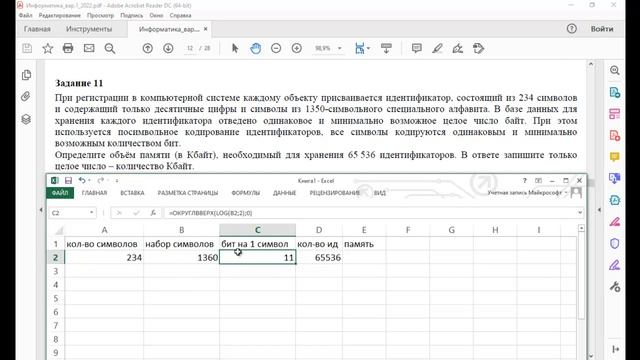Viewport: 640px width, 360px height.
Task: Click the Excel vertical scrollbar up arrow
Action: 581,229
